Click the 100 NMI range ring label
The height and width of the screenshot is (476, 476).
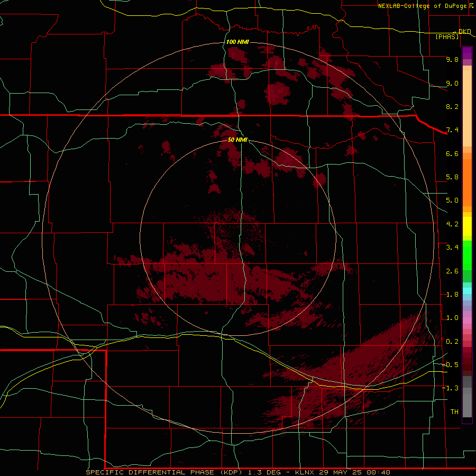[237, 42]
